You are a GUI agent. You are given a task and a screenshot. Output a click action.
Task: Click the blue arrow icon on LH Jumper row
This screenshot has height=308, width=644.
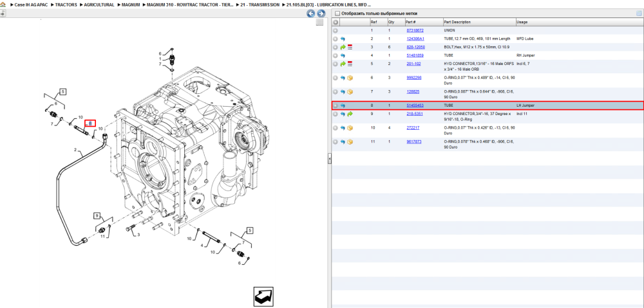(343, 106)
